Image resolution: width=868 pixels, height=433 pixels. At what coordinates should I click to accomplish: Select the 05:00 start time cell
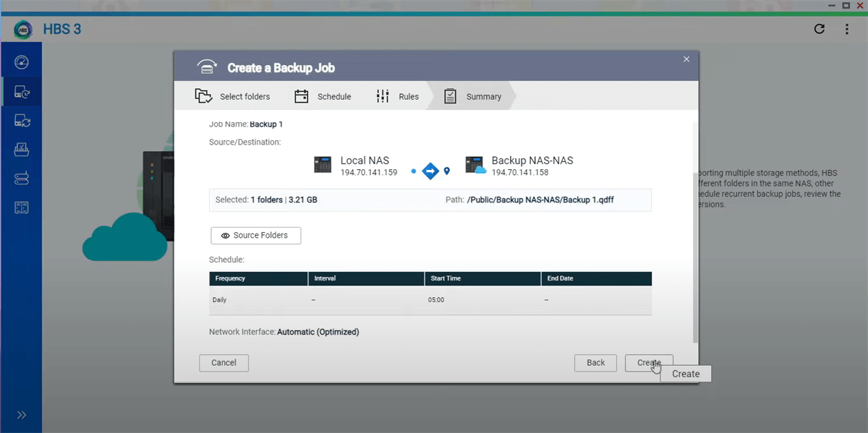436,299
